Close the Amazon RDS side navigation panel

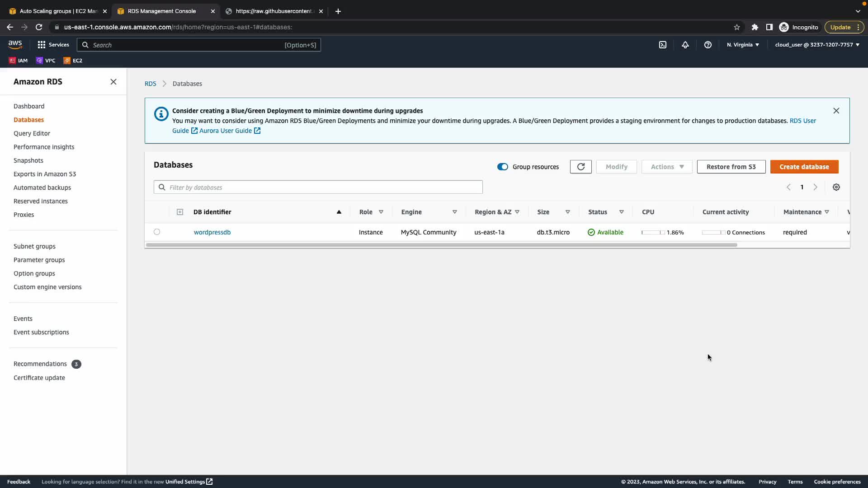pyautogui.click(x=113, y=82)
